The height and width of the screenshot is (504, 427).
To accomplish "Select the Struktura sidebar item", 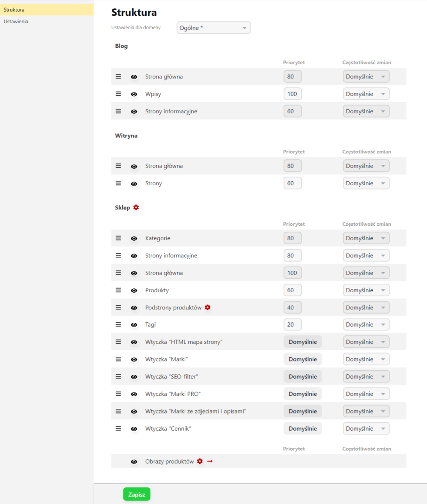I will (14, 9).
